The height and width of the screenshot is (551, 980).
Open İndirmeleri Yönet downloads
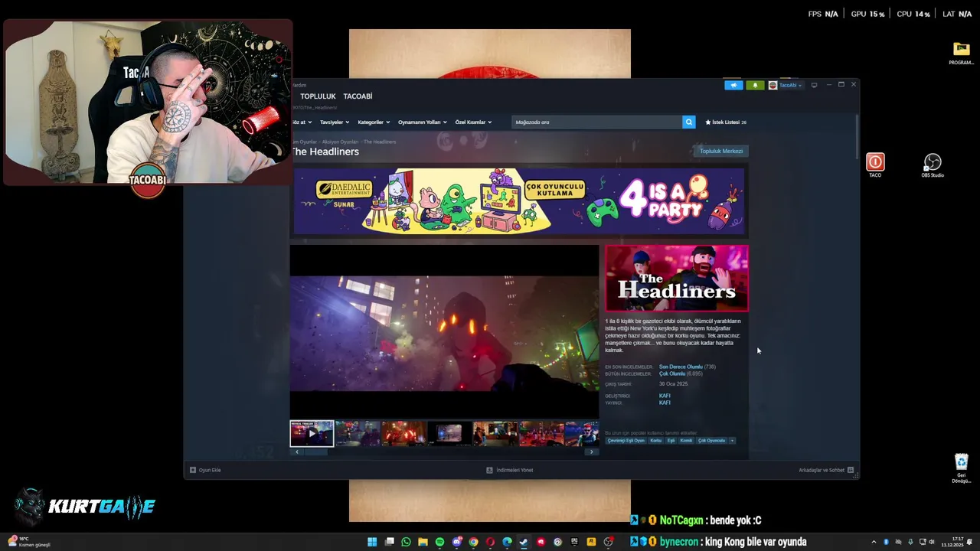[x=510, y=470]
